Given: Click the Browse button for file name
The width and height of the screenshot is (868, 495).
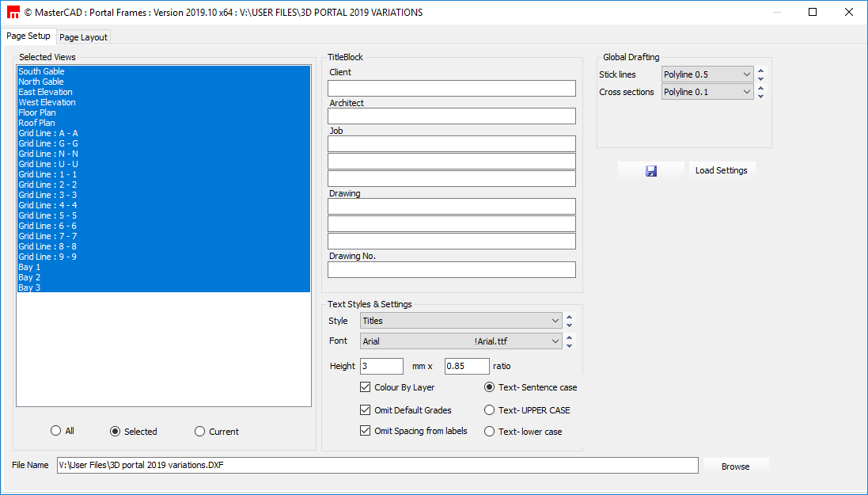Looking at the screenshot, I should point(735,466).
